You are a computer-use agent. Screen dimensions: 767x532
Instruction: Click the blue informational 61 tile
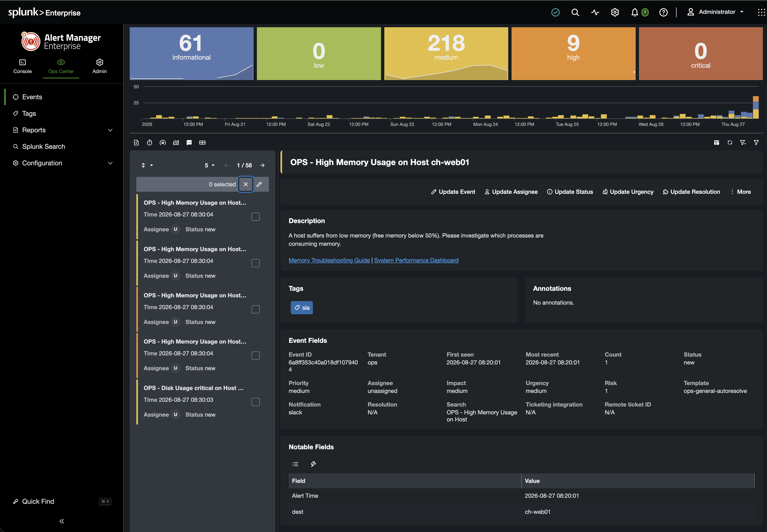click(191, 53)
